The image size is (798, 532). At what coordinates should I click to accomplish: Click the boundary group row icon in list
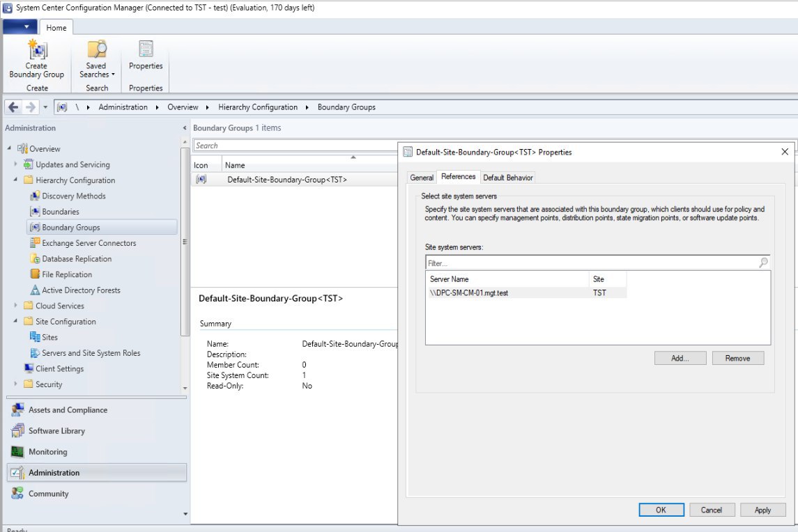(201, 179)
